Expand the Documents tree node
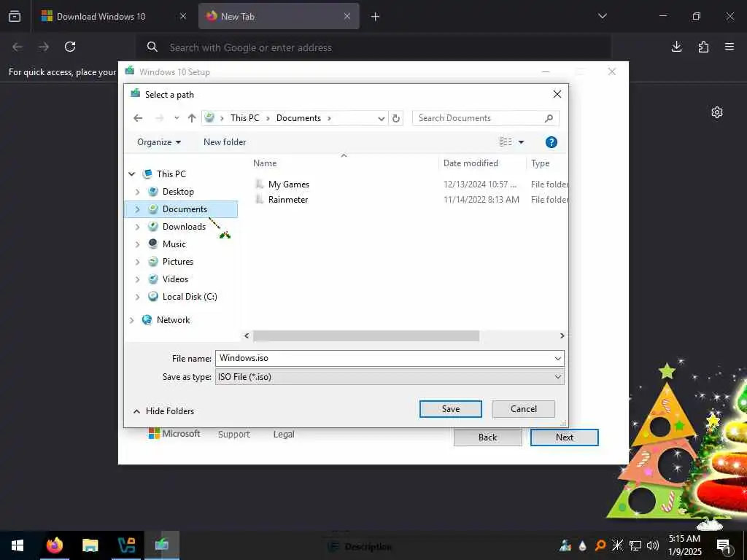The image size is (747, 560). pos(137,209)
